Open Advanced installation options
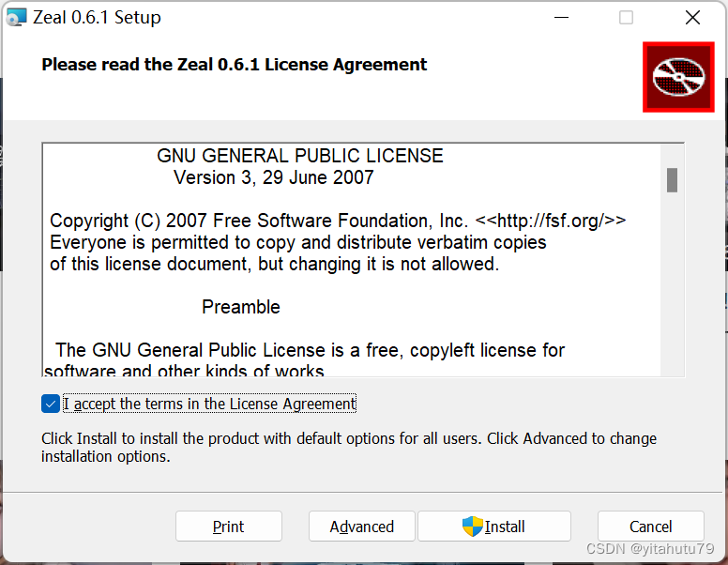This screenshot has width=728, height=565. point(361,527)
